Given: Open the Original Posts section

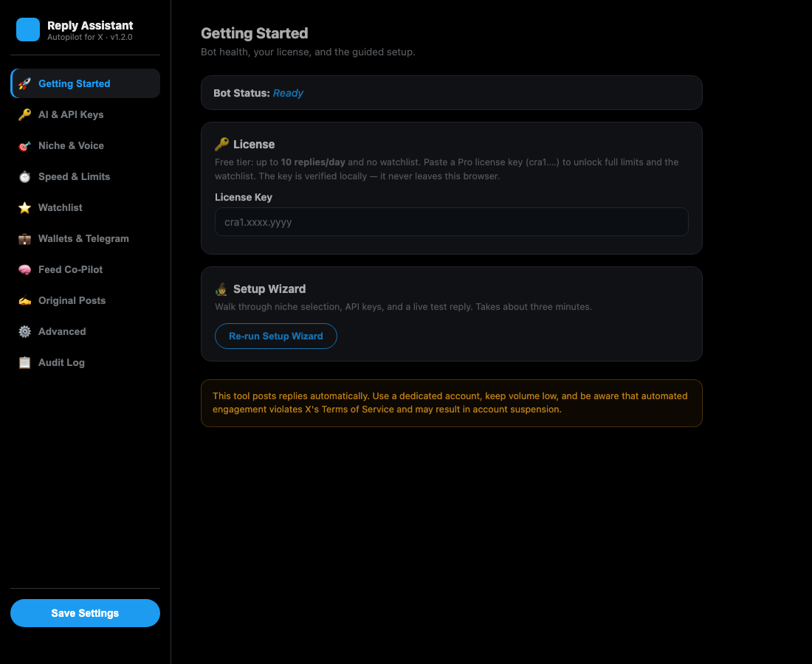Looking at the screenshot, I should tap(86, 301).
